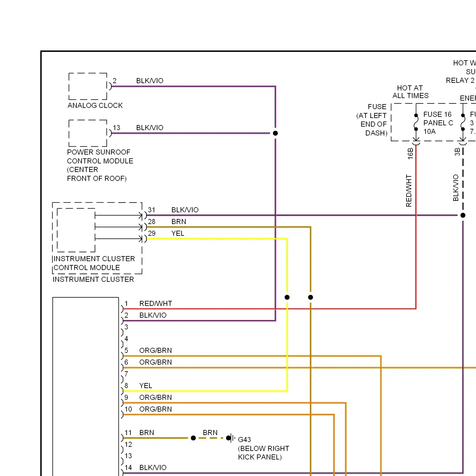Click pin number 4 on lower connector
The width and height of the screenshot is (476, 476).
126,339
